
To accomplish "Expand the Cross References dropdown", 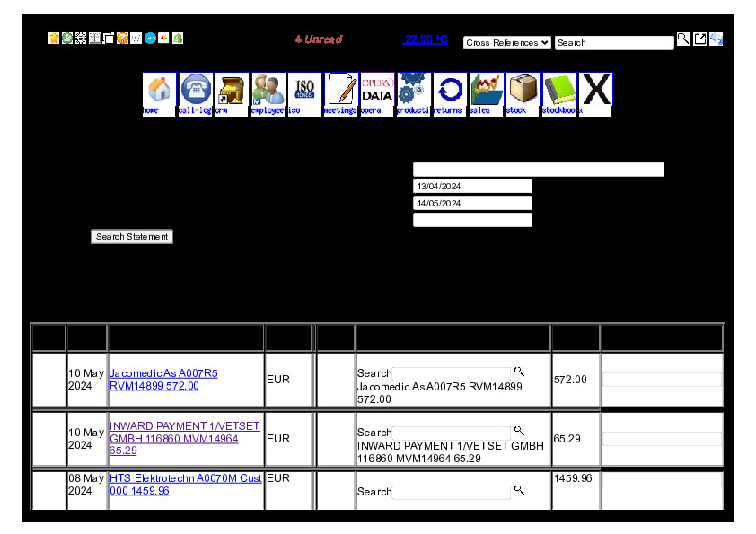I will [506, 42].
